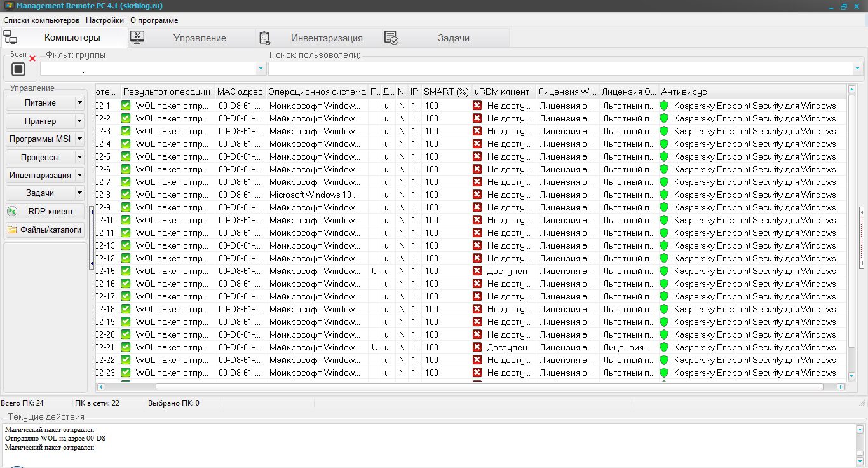Image resolution: width=868 pixels, height=468 pixels.
Task: Click the table horizontal scrollbar right arrow
Action: (841, 387)
